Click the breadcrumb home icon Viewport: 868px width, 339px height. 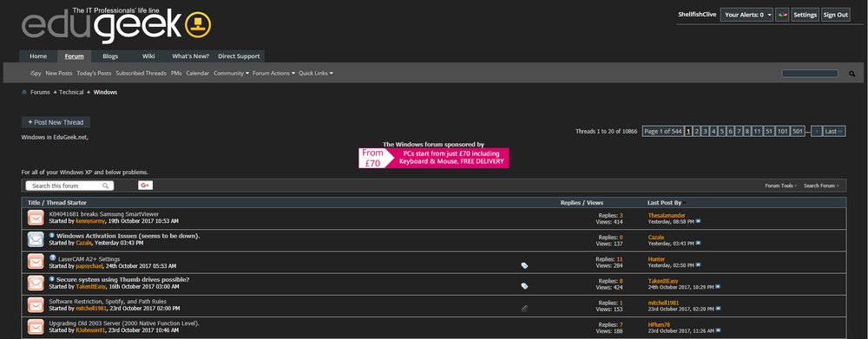tap(24, 93)
